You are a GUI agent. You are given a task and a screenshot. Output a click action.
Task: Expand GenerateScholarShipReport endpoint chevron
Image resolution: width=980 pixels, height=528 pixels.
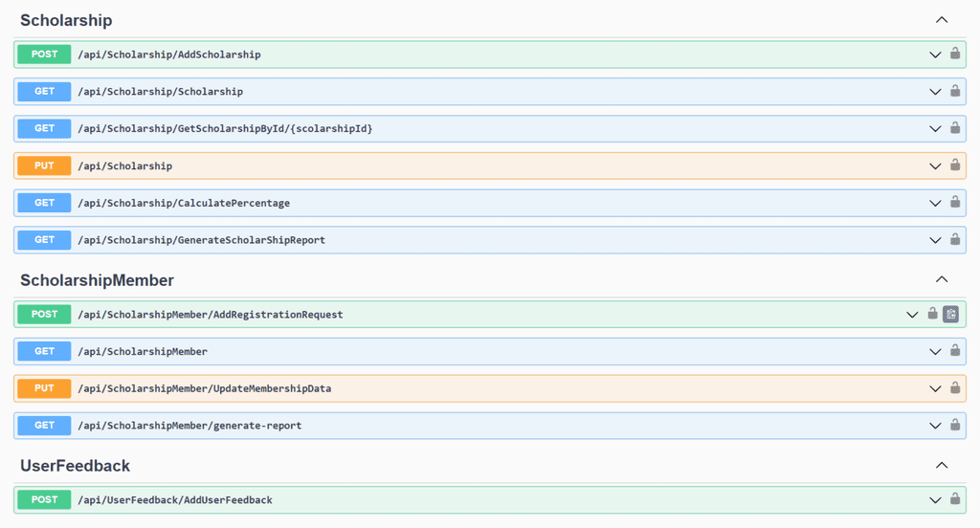(935, 241)
